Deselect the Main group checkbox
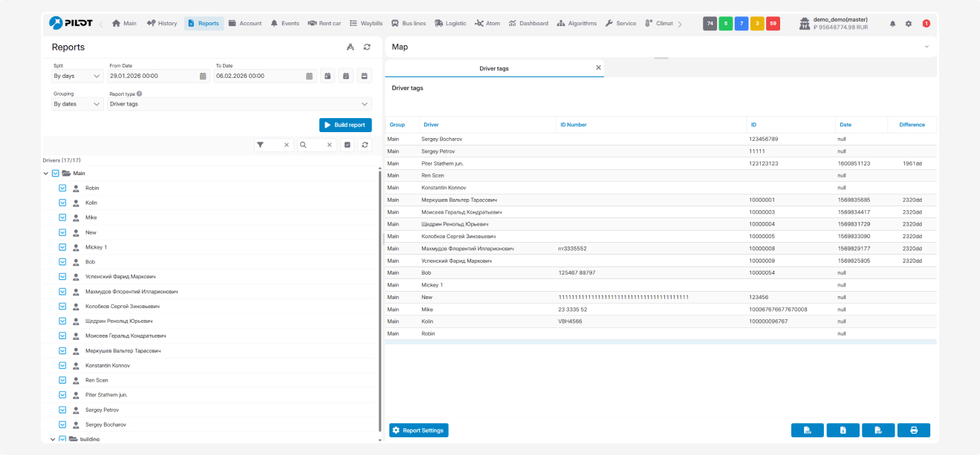 point(55,174)
